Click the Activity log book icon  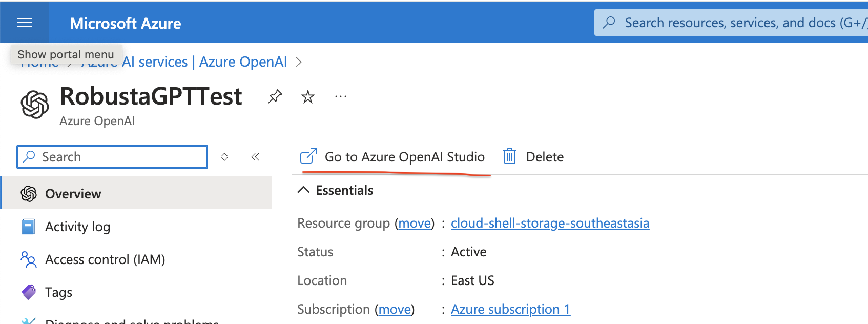coord(29,227)
